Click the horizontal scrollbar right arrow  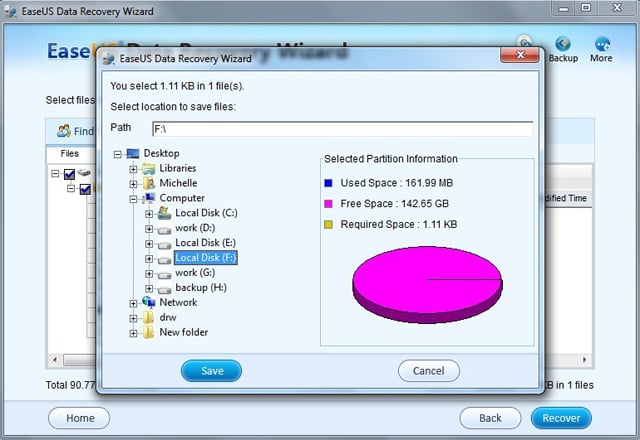584,360
